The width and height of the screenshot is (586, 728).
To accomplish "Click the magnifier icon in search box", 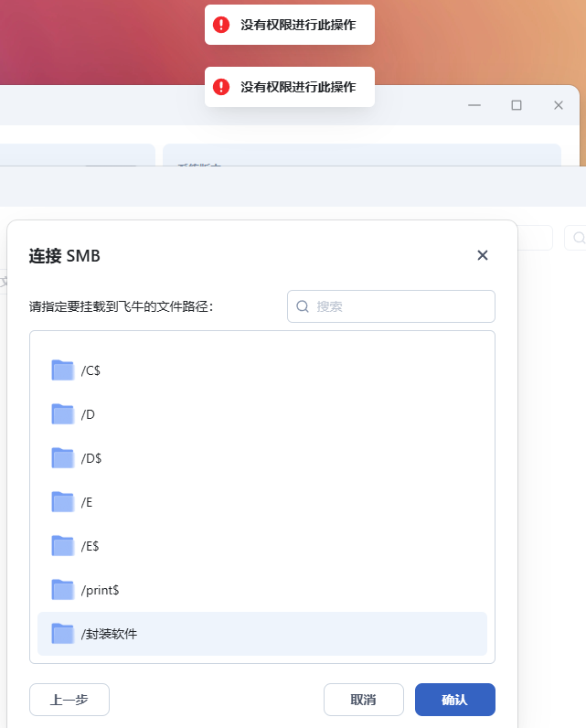I will 303,306.
